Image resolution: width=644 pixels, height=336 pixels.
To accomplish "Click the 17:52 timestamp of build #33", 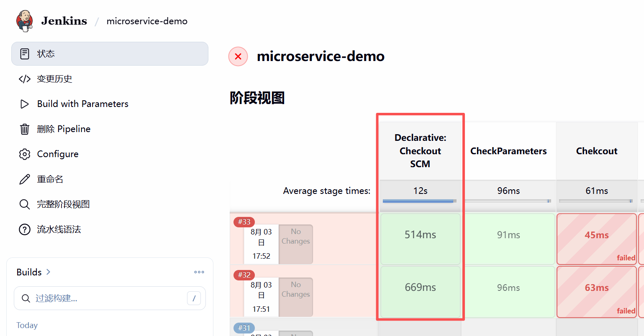I will pyautogui.click(x=262, y=256).
